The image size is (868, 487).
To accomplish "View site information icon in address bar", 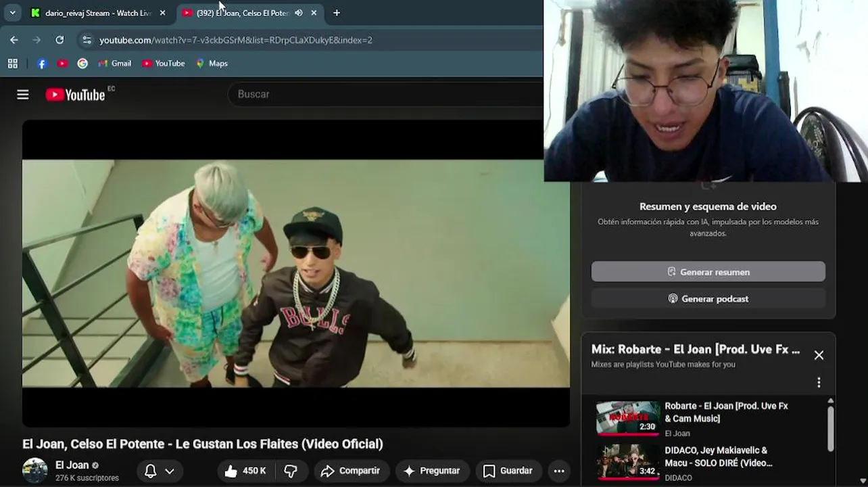I will click(x=87, y=40).
